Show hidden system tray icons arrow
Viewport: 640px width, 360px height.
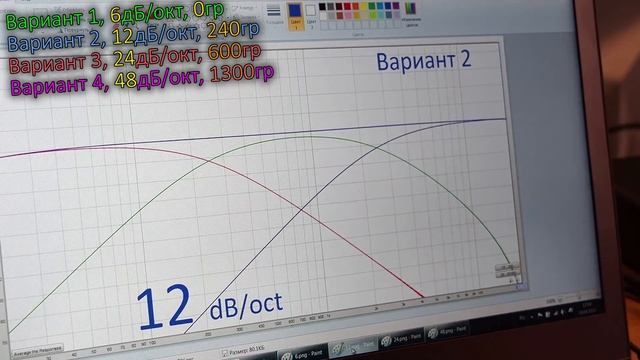click(x=532, y=317)
